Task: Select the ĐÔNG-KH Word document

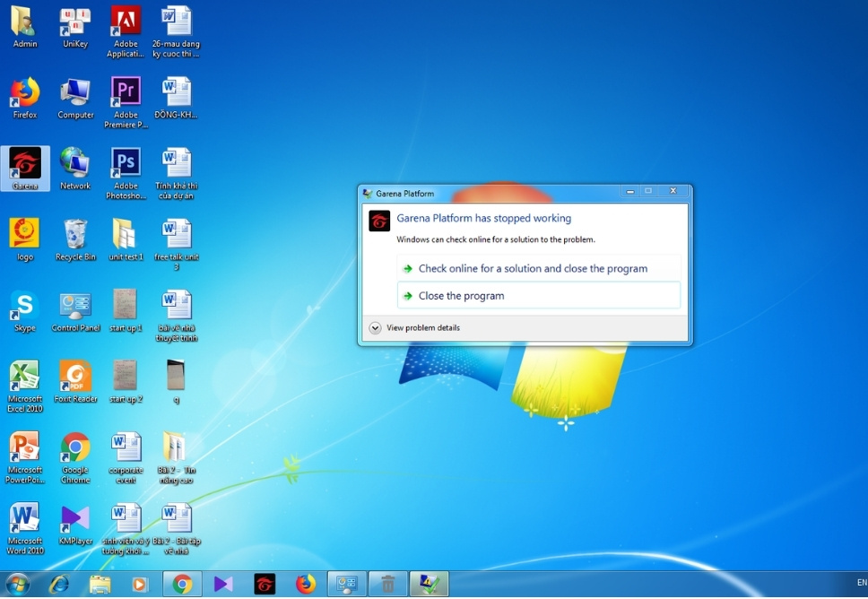Action: point(176,98)
